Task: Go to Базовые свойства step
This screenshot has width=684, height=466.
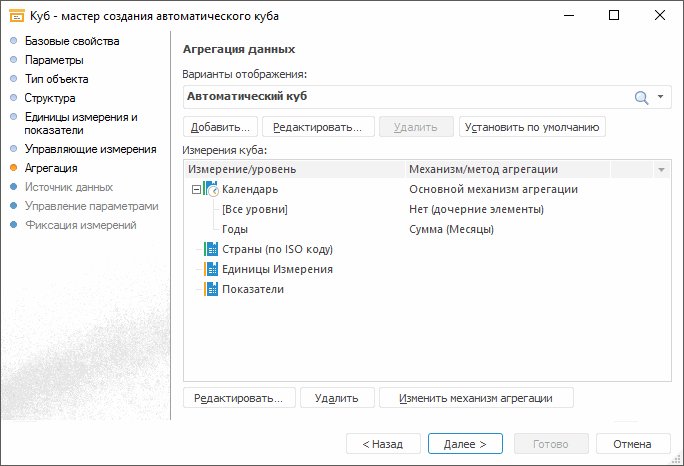Action: coord(72,41)
